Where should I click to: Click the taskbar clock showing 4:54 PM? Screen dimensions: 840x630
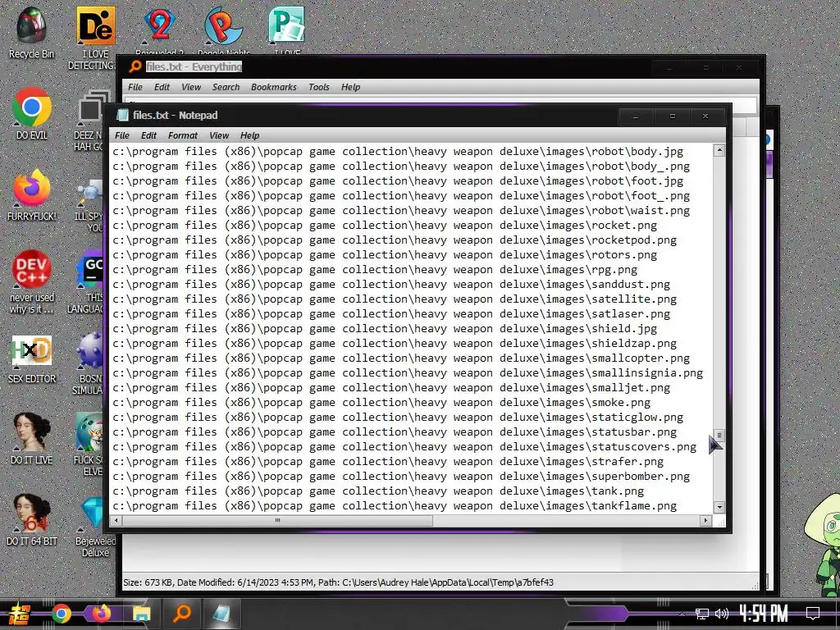(x=764, y=614)
